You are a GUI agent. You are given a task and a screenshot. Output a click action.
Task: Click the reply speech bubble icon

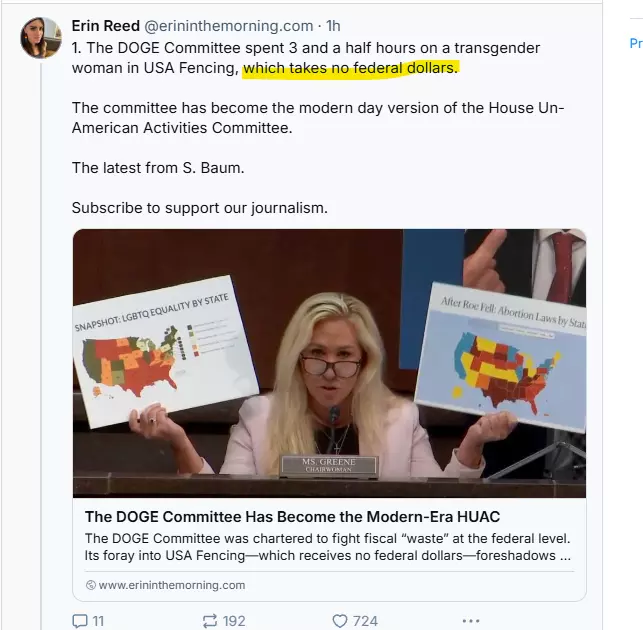click(x=80, y=621)
